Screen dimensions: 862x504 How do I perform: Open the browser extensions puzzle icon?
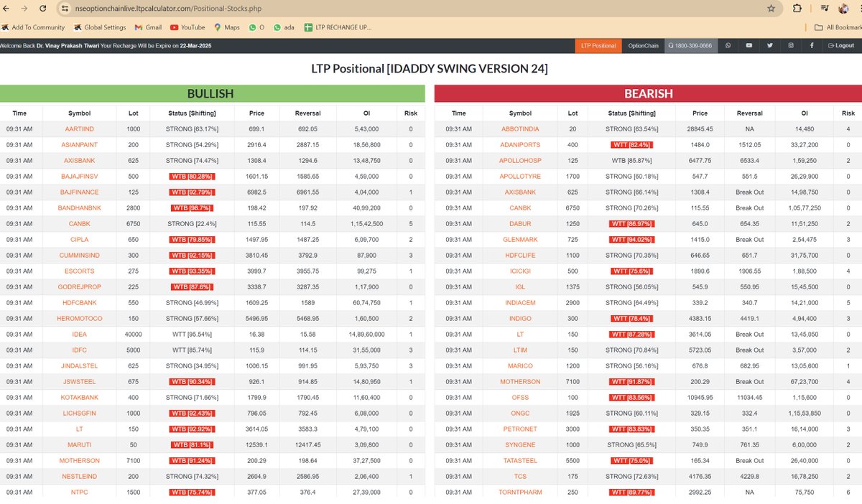click(797, 9)
